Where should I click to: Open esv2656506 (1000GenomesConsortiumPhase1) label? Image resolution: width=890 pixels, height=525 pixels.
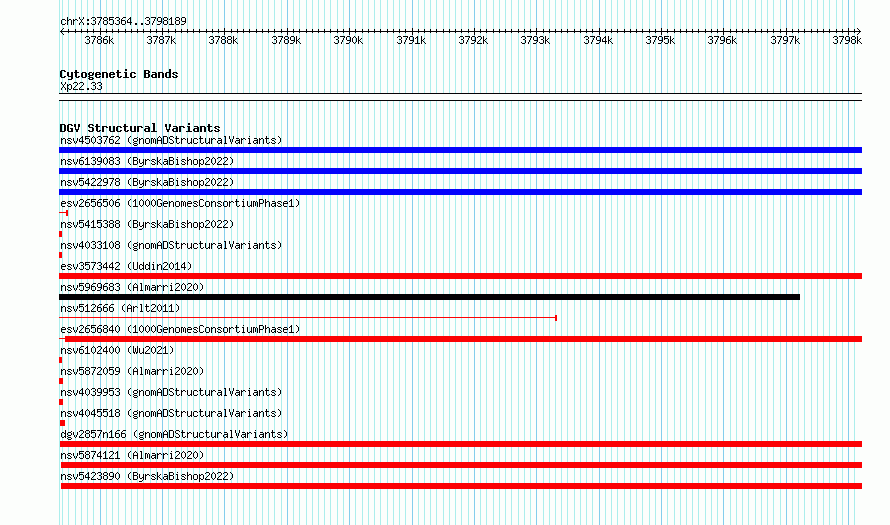click(x=180, y=203)
